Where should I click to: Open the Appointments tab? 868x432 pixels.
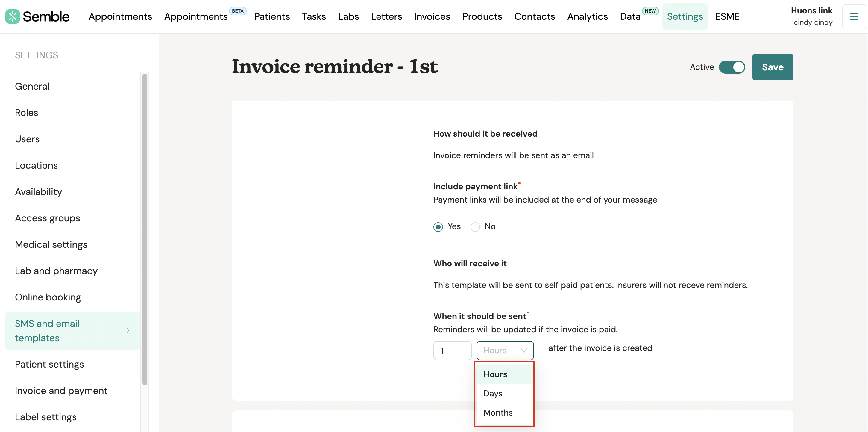[120, 16]
